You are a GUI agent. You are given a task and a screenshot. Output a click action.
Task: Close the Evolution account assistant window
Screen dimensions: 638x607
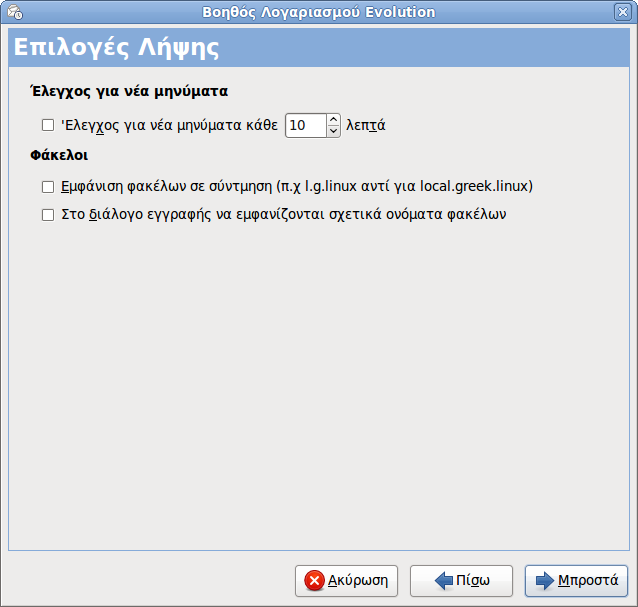point(623,12)
